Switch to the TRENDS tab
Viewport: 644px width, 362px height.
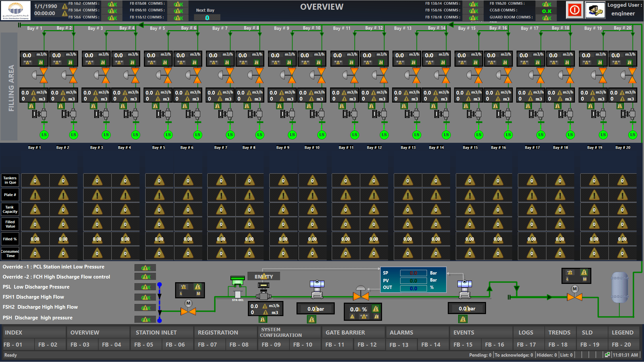click(559, 333)
